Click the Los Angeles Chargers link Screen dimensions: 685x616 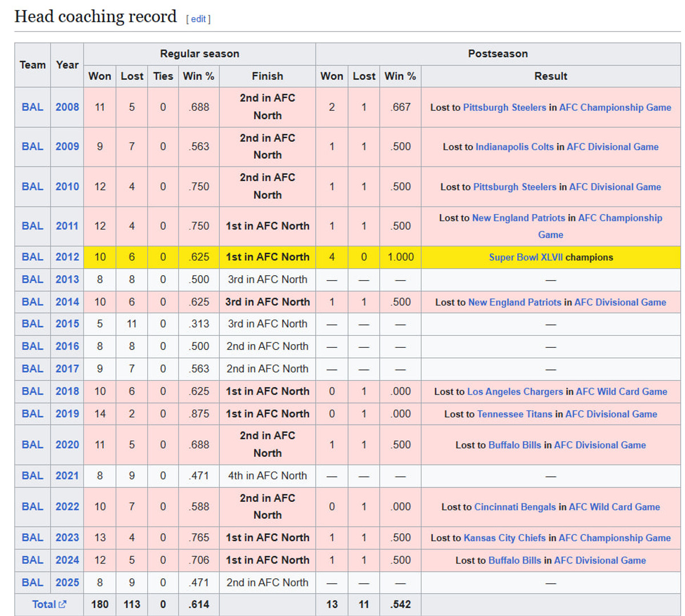pyautogui.click(x=515, y=392)
